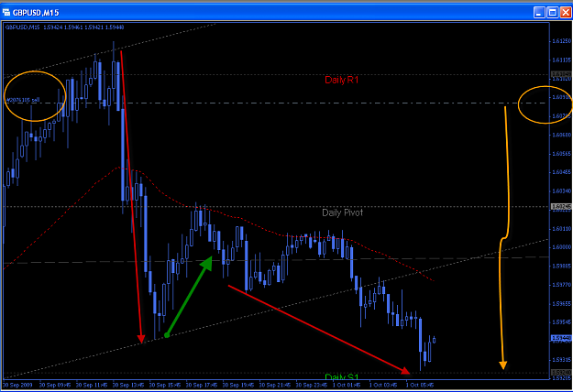Click the 1.60340 price on the scale
The image size is (573, 392).
pyautogui.click(x=561, y=191)
